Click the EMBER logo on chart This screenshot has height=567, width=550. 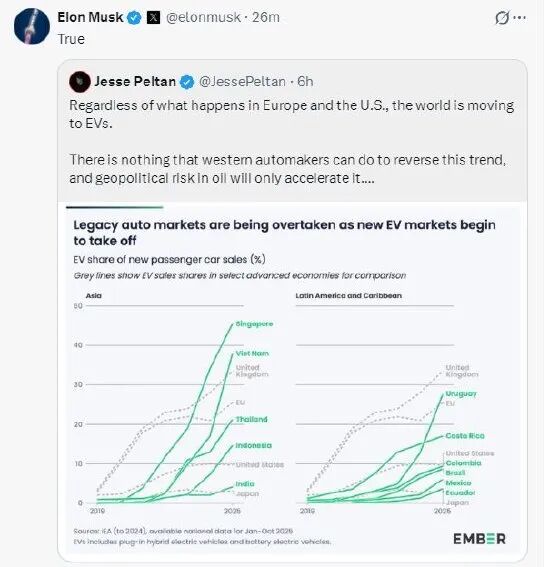479,539
